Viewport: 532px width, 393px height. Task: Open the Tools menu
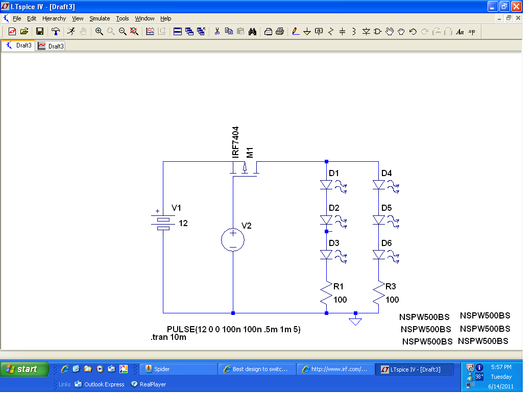coord(123,18)
